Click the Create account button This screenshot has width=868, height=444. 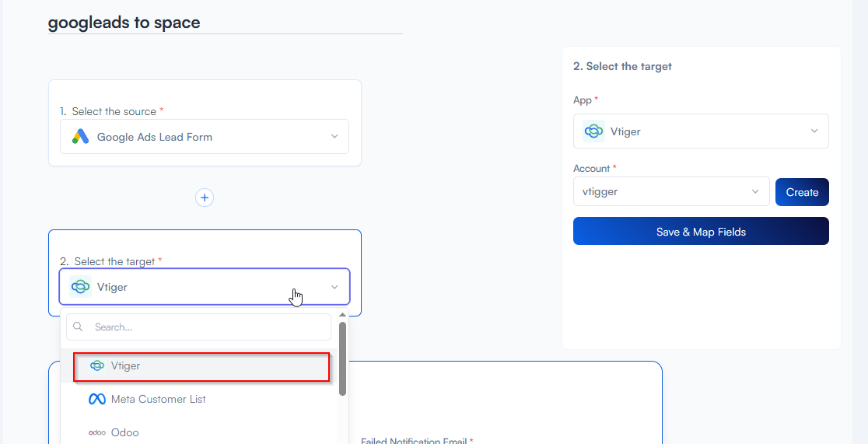coord(802,192)
